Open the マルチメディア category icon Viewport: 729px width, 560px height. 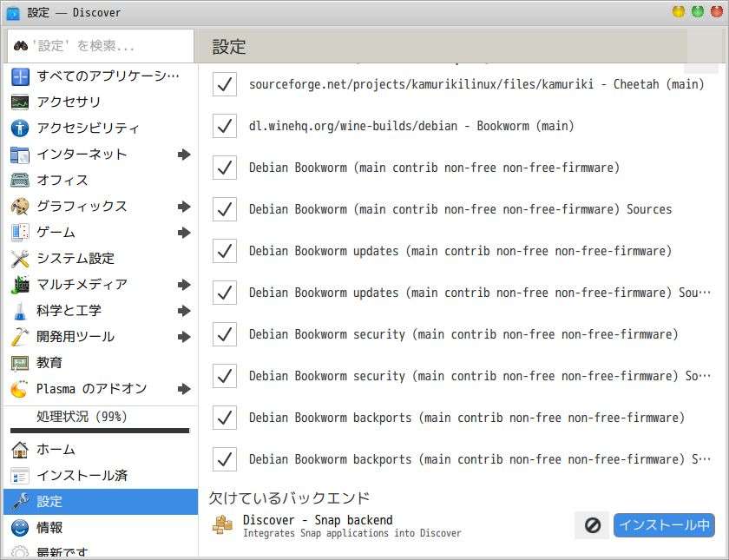click(19, 284)
